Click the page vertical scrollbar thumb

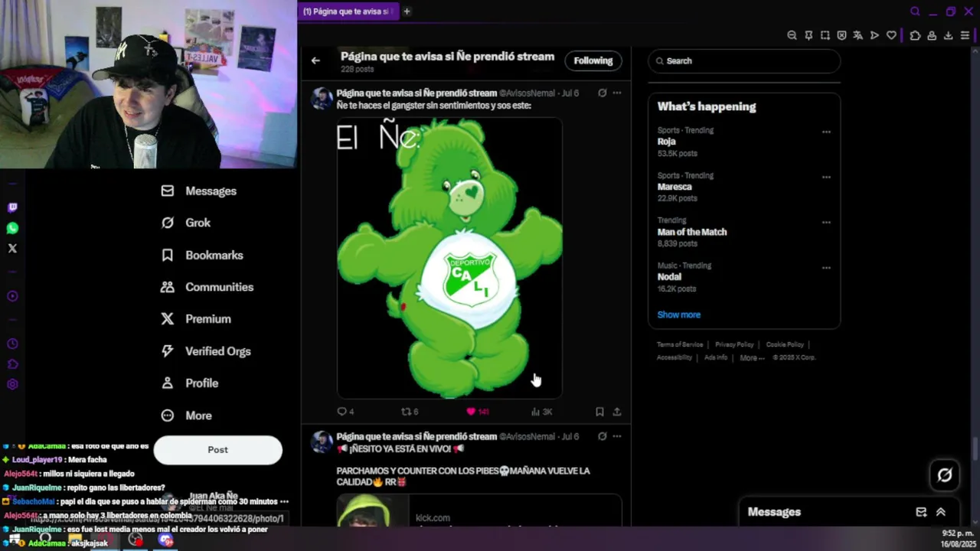tap(975, 448)
